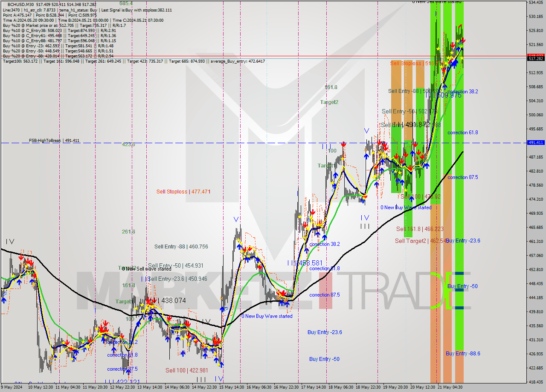Viewport: 546px width, 392px height.
Task: Select the 13 May 14:30 time label
Action: click(150, 387)
